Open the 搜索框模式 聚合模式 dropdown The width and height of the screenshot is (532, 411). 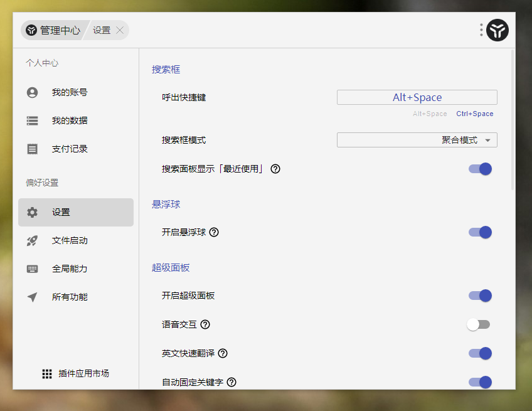(417, 140)
